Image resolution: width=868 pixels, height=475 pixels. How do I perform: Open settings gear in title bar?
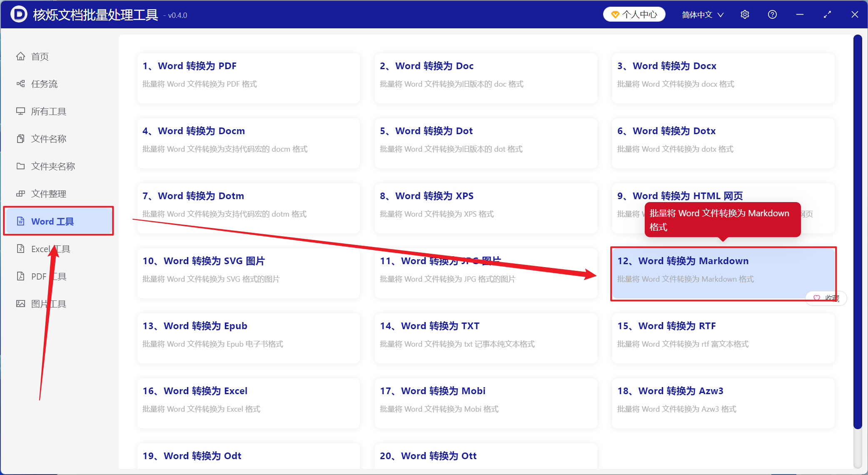click(x=745, y=15)
